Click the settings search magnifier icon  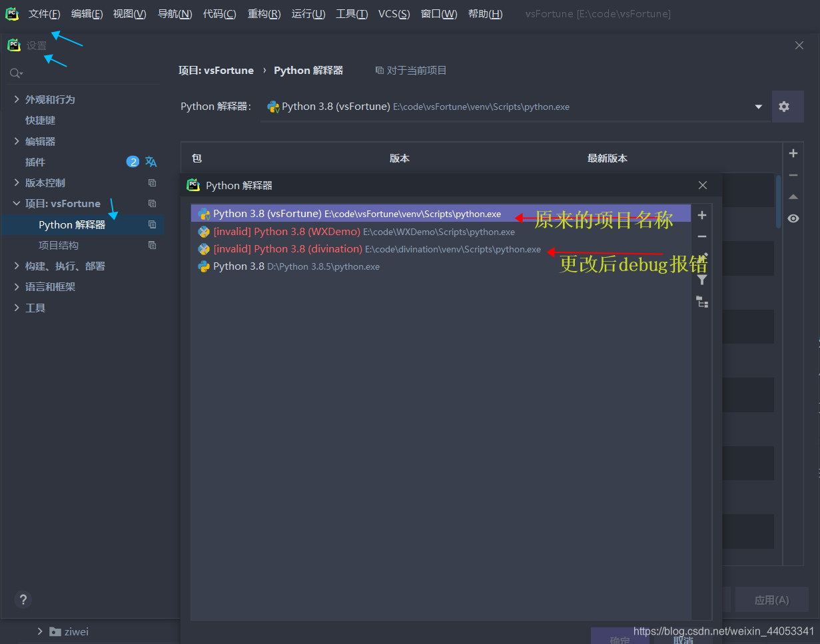15,73
